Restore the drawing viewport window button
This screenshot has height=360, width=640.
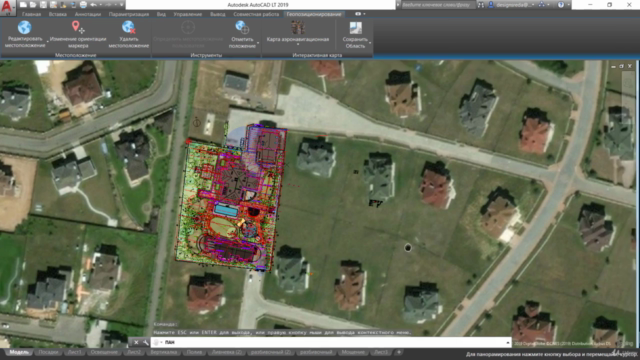(622, 66)
